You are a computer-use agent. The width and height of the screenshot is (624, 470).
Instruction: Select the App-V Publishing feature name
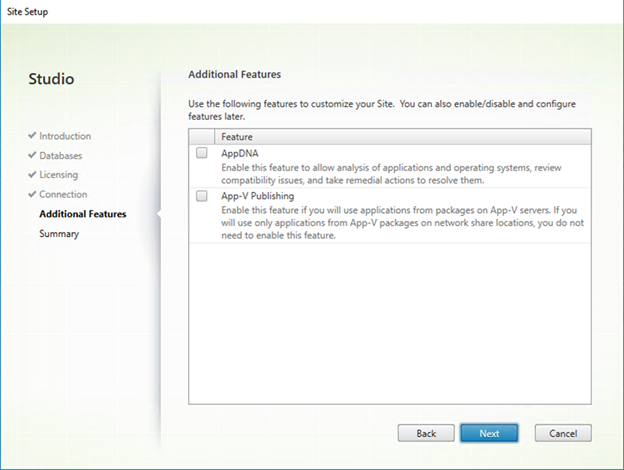(x=257, y=196)
